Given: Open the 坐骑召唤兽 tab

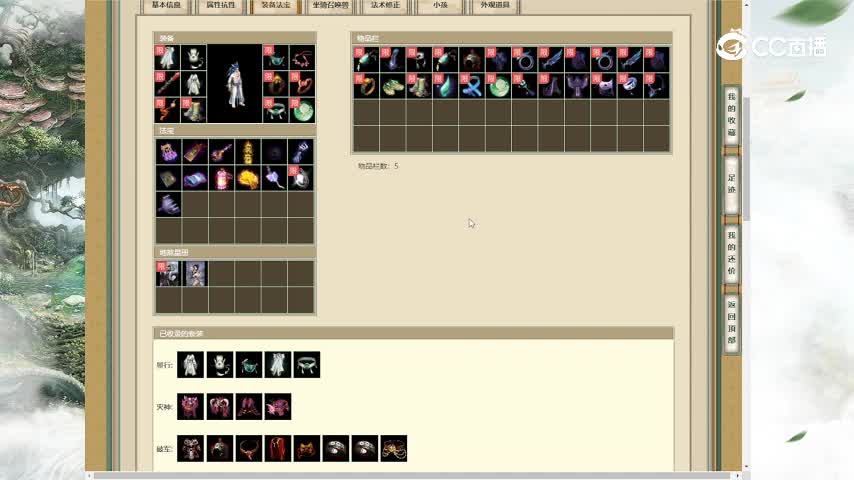Looking at the screenshot, I should (331, 5).
